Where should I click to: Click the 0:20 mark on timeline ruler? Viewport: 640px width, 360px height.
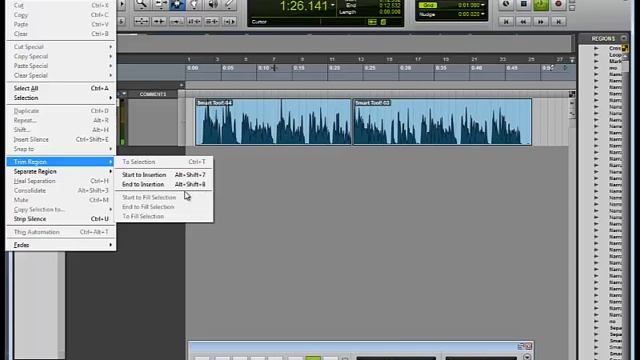pyautogui.click(x=334, y=68)
